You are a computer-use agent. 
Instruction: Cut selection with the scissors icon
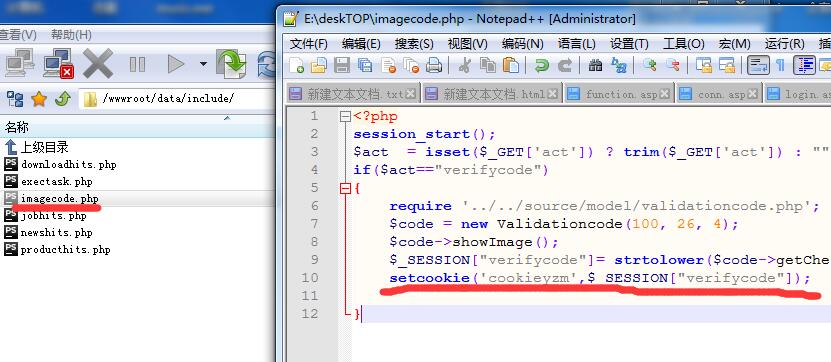click(464, 65)
